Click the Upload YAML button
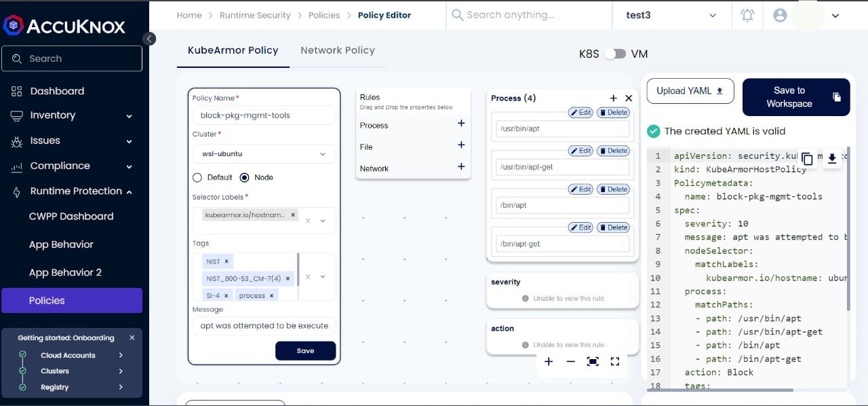 pyautogui.click(x=690, y=91)
